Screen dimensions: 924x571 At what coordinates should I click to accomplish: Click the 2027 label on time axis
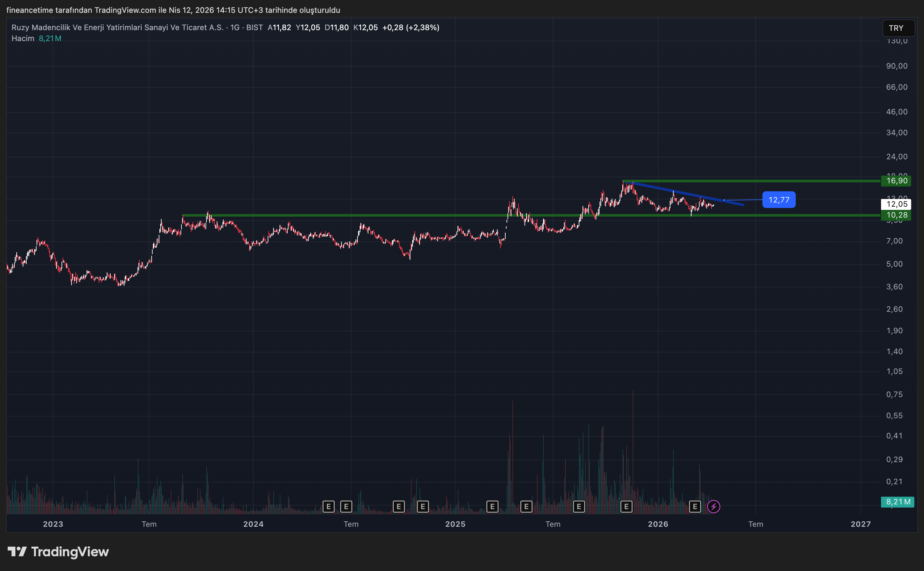[x=860, y=524]
